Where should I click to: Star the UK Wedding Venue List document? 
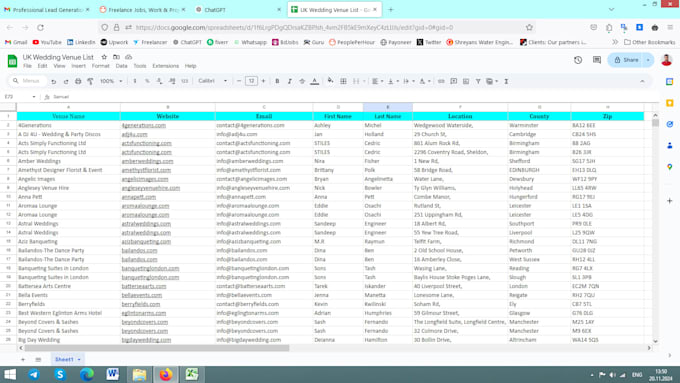click(x=104, y=57)
